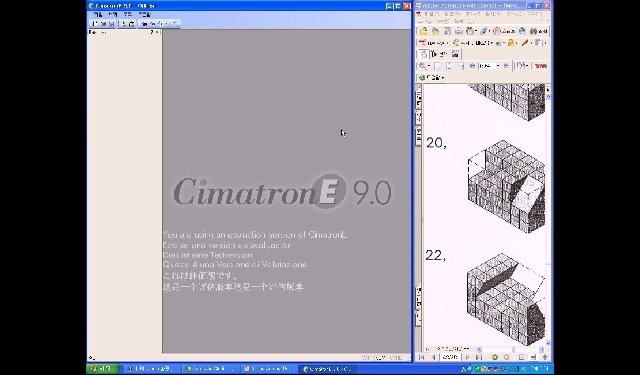Open the first menu in Cimatron menu bar
The height and width of the screenshot is (375, 640).
(98, 15)
